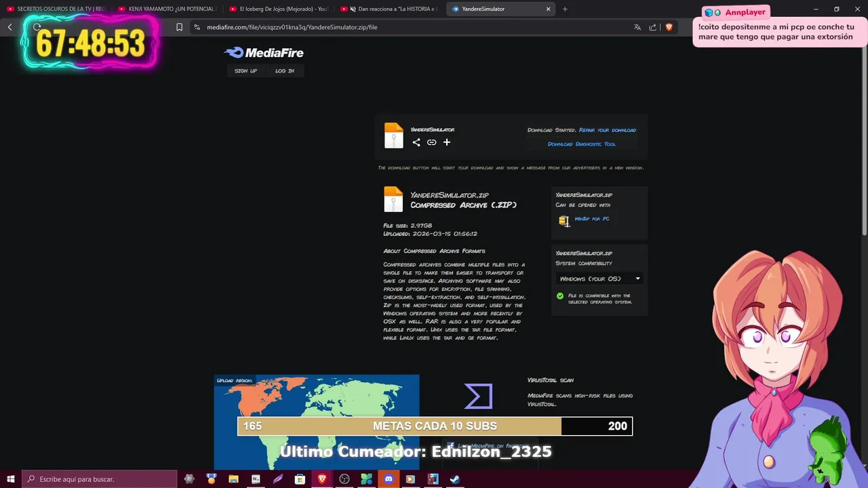Open Brave Shields lion icon
Viewport: 868px width, 488px height.
(x=669, y=27)
